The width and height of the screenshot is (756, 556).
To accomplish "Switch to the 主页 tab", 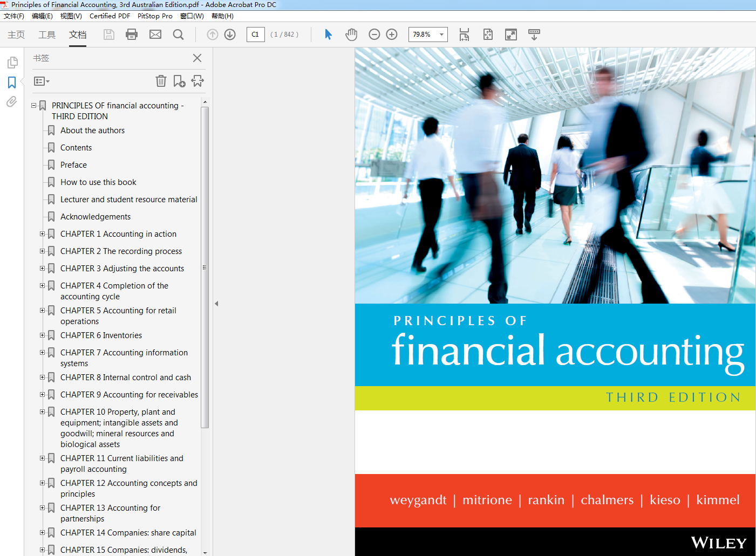I will [16, 35].
